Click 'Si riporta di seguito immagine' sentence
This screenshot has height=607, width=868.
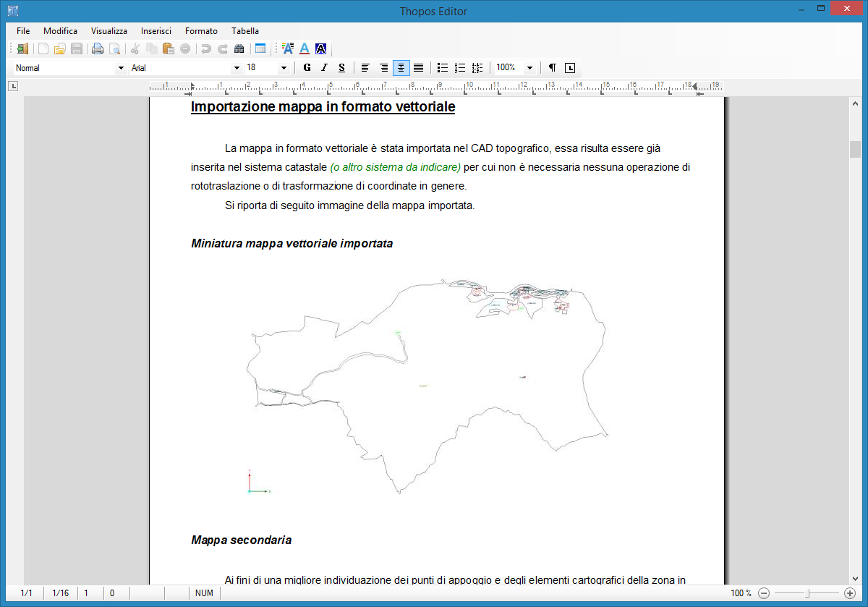click(349, 205)
